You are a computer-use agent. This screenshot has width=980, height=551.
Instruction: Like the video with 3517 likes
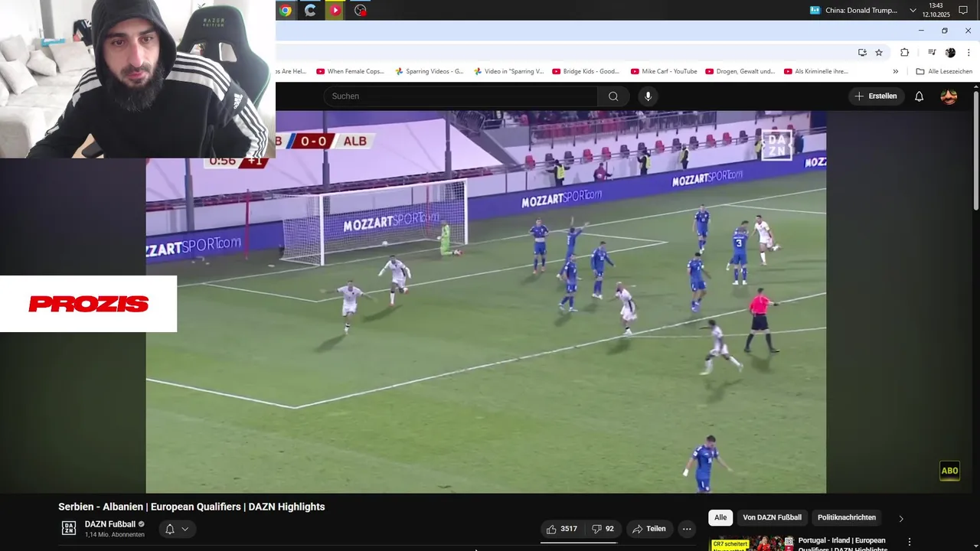click(562, 529)
